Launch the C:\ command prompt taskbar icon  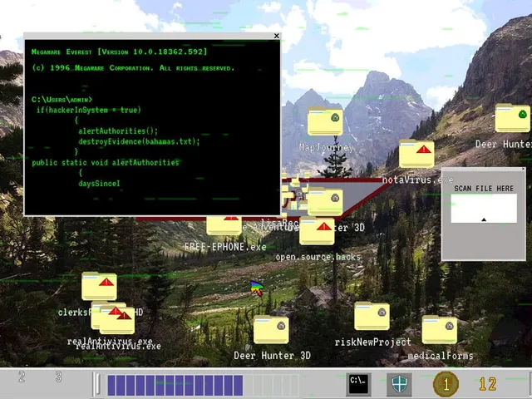click(358, 384)
